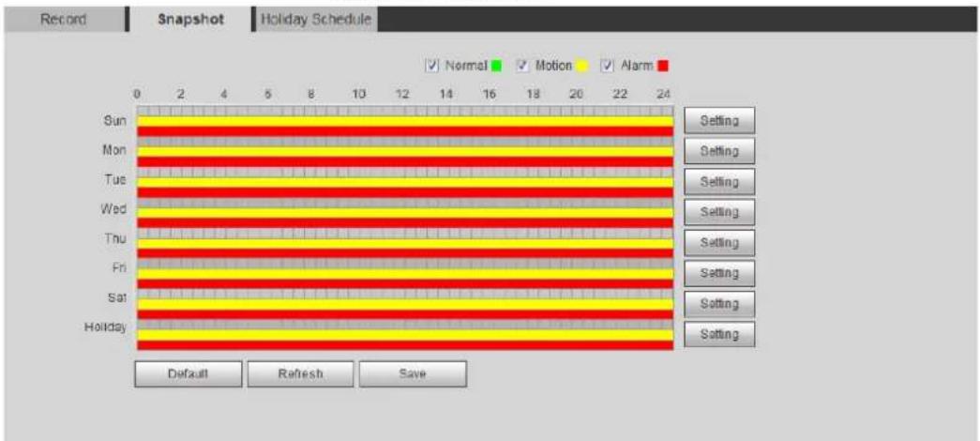The height and width of the screenshot is (441, 980).
Task: Toggle the Alarm checkbox
Action: pyautogui.click(x=605, y=65)
